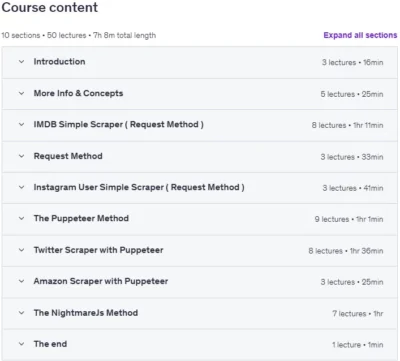Click chevron beside IMDB Simple Scraper
Screen dimensions: 400x361
(21, 125)
